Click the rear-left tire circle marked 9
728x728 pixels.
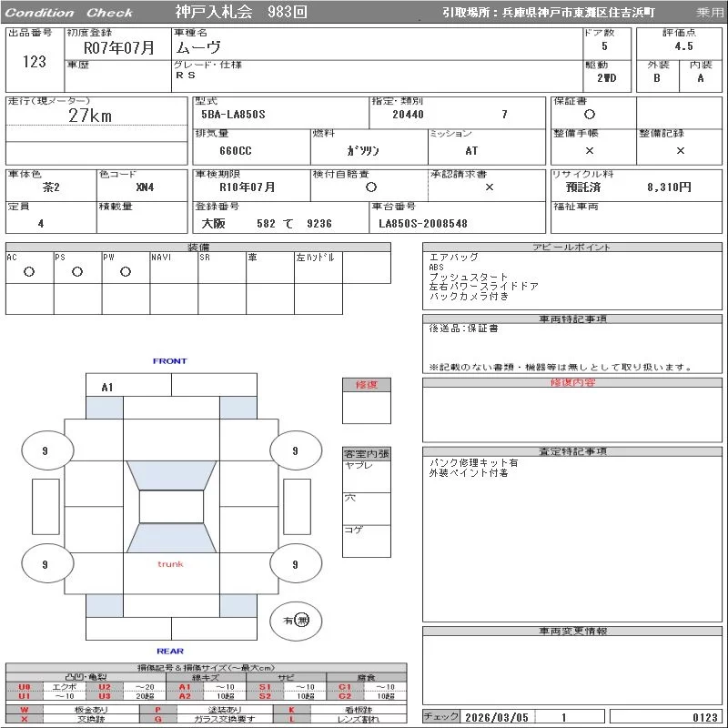click(x=45, y=564)
